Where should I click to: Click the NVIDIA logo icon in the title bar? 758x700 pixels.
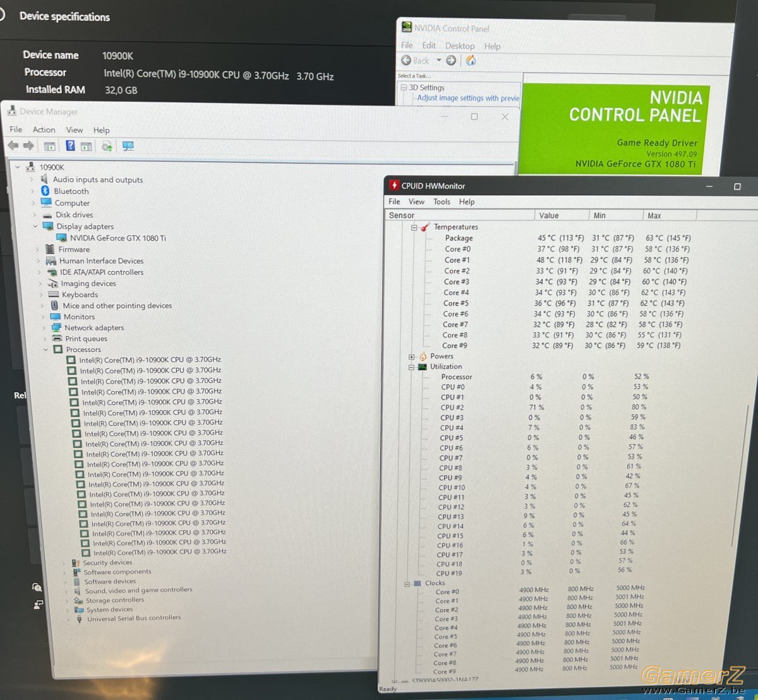[x=406, y=28]
